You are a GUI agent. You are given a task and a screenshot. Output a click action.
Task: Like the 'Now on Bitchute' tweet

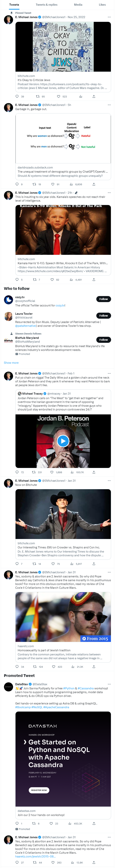pos(53,564)
